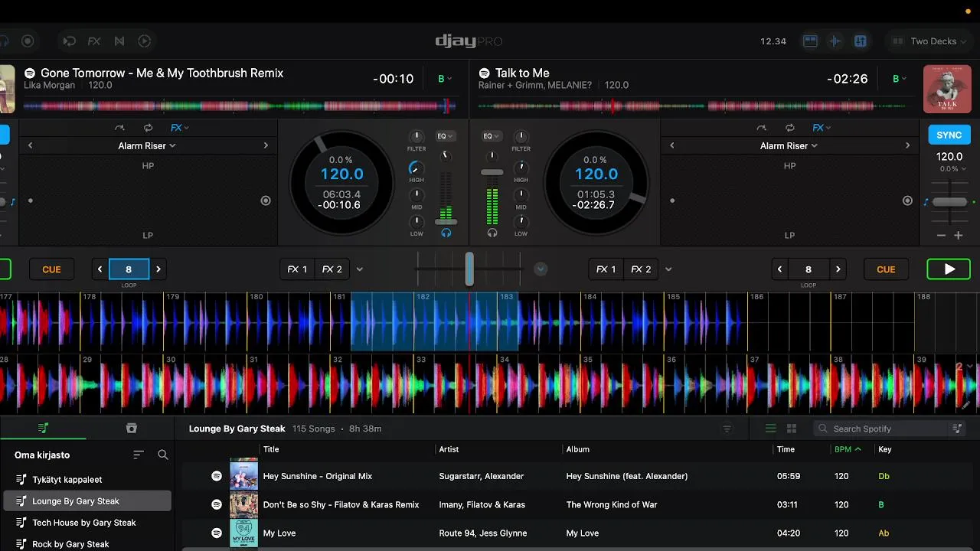Viewport: 980px width, 551px height.
Task: Click the track filter icon
Action: [727, 429]
